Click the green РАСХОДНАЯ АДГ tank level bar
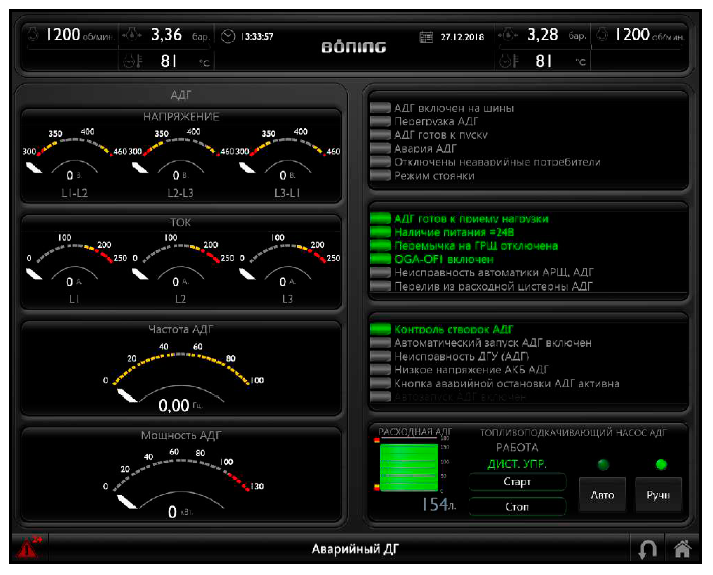Image resolution: width=713 pixels, height=575 pixels. tap(408, 467)
